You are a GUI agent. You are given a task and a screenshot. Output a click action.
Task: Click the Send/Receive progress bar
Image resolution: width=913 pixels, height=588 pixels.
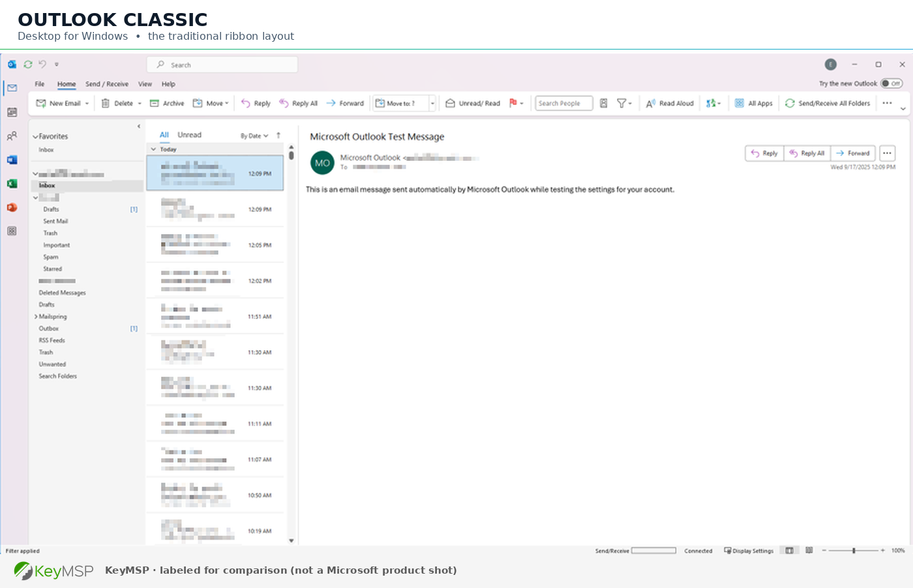point(653,551)
